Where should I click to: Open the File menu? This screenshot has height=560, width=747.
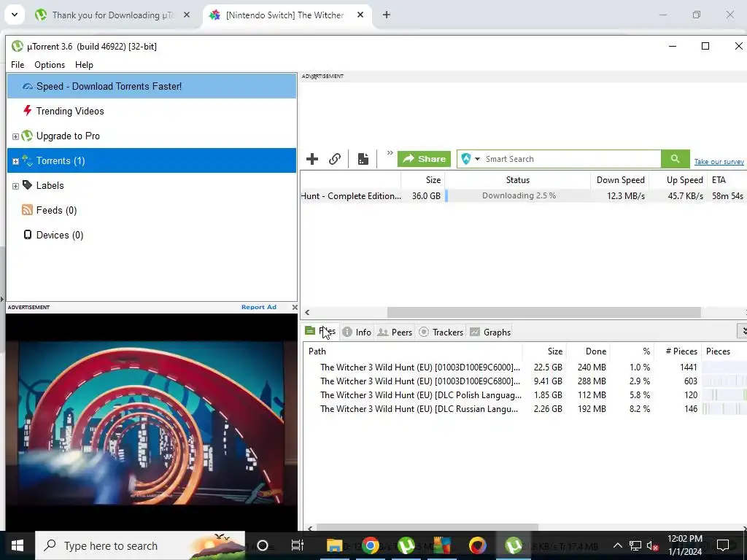point(18,65)
